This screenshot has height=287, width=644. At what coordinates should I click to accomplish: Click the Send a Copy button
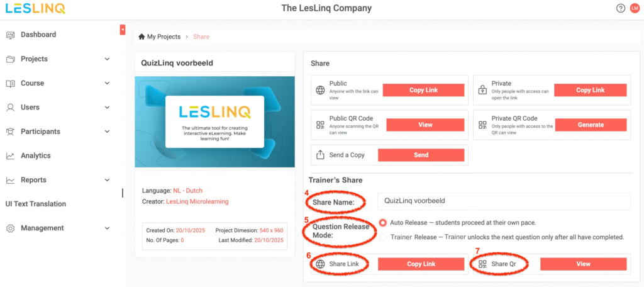tap(421, 155)
